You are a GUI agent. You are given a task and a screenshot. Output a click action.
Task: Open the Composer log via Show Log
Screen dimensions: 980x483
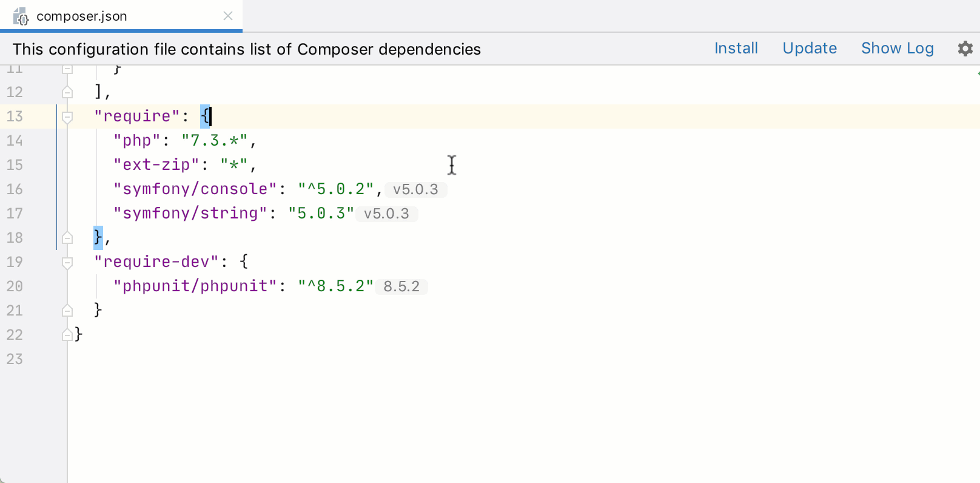click(x=898, y=49)
